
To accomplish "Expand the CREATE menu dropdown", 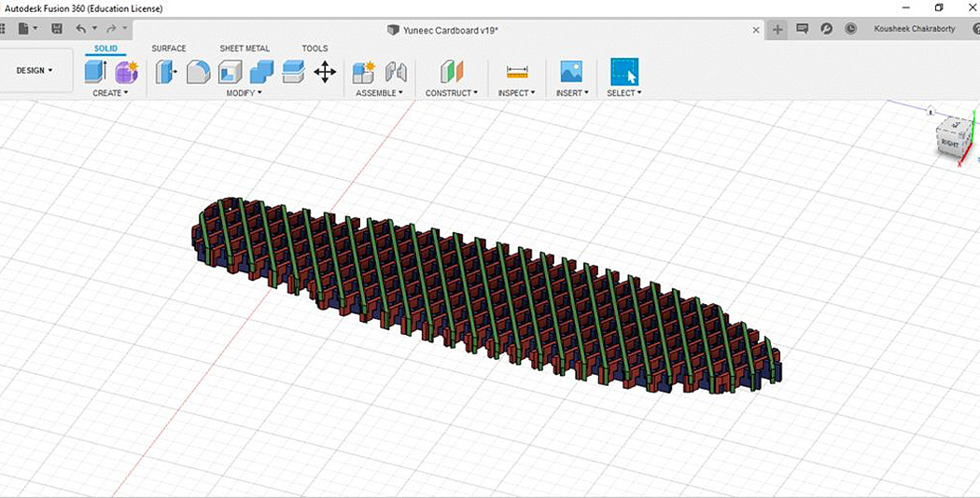I will [x=110, y=93].
